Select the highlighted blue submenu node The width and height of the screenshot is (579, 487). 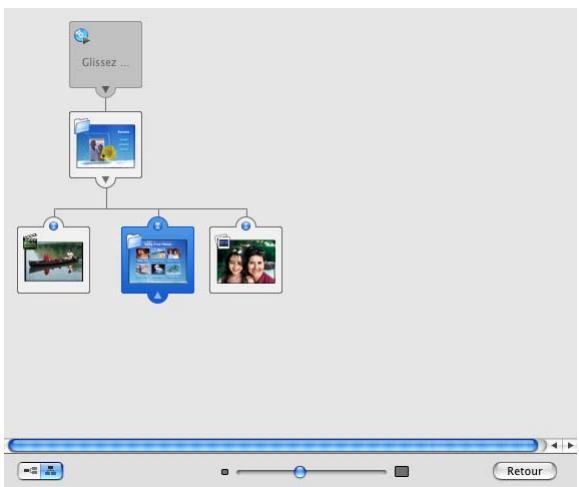point(158,260)
